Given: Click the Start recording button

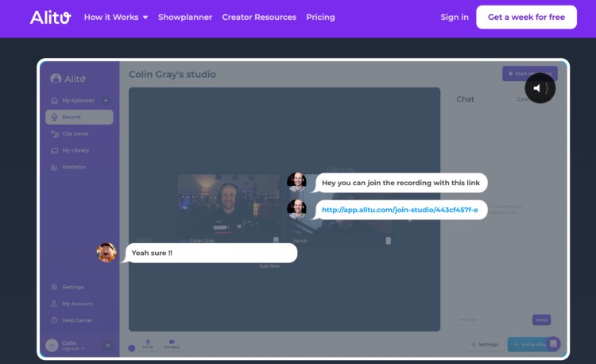Looking at the screenshot, I should [530, 73].
